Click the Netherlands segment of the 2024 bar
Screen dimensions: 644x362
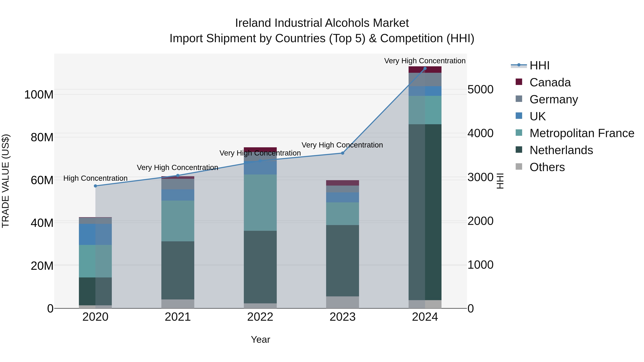pos(425,212)
